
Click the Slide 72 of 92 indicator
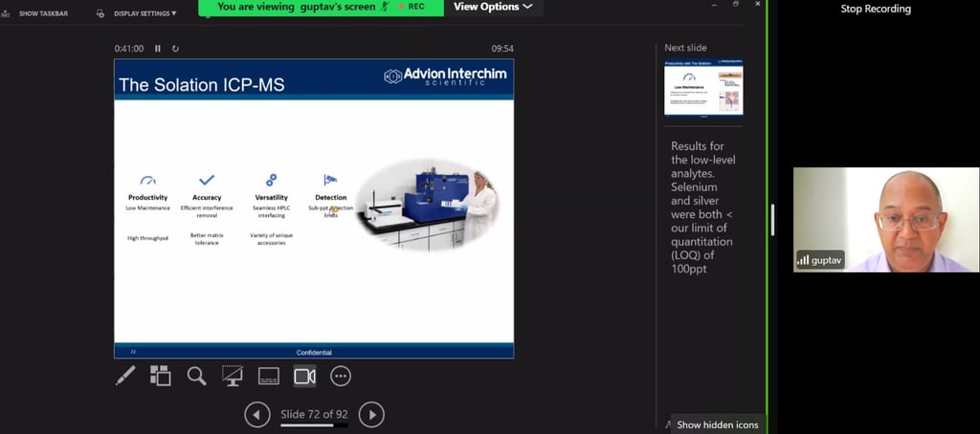(x=314, y=414)
